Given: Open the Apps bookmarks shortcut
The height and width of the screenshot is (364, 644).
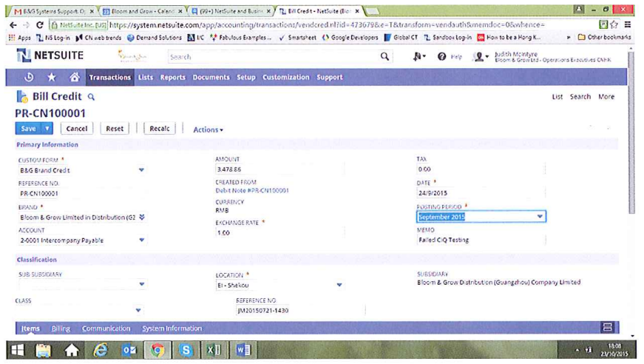Looking at the screenshot, I should point(20,38).
